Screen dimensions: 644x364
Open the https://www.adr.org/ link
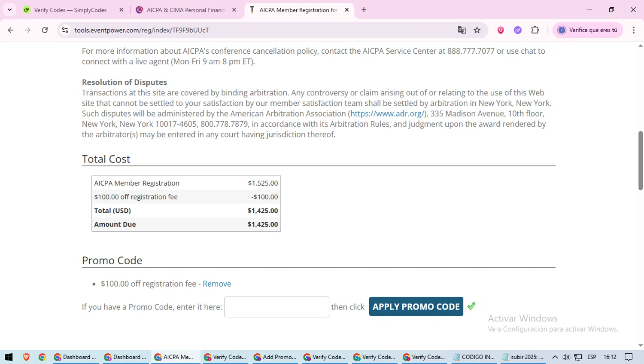(387, 113)
